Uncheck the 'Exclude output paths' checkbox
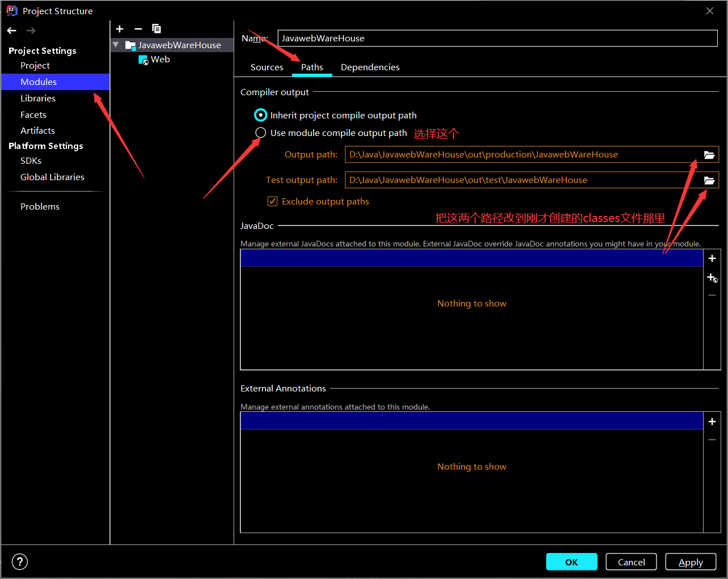Screen dimensions: 728x579 click(272, 201)
